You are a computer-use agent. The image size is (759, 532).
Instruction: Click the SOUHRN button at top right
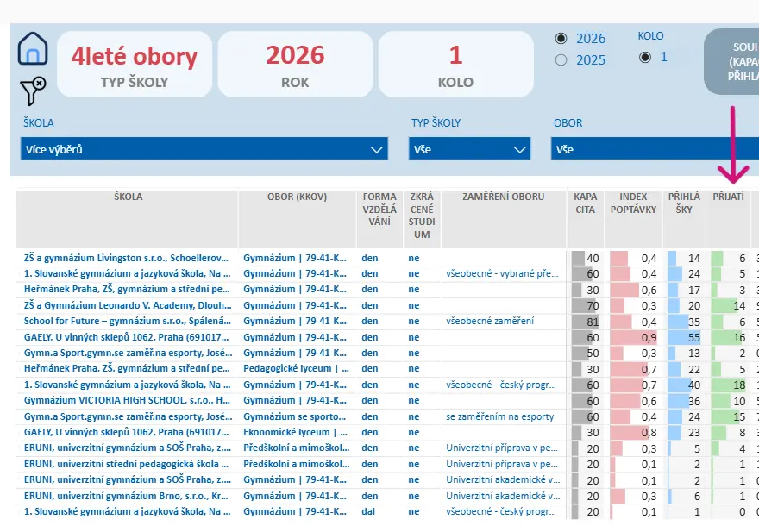(733, 61)
